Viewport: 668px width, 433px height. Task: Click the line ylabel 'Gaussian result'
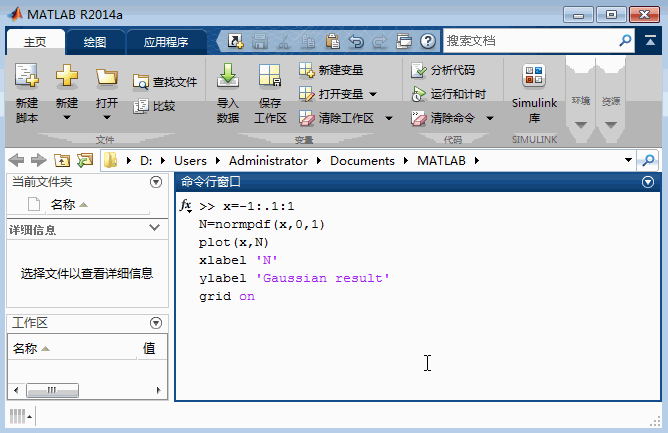point(294,278)
